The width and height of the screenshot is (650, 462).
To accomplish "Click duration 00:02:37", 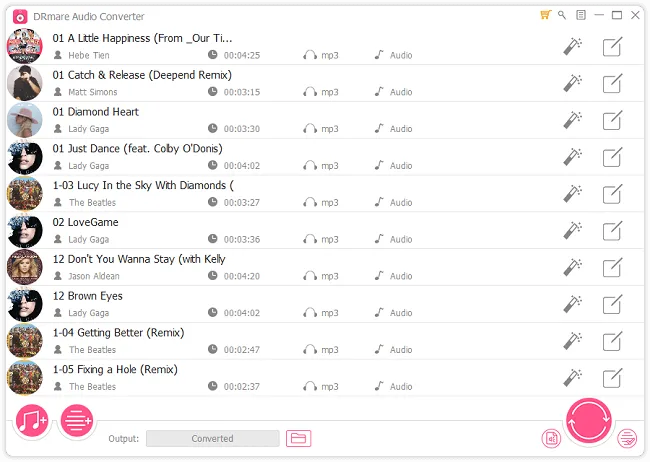I will click(242, 387).
